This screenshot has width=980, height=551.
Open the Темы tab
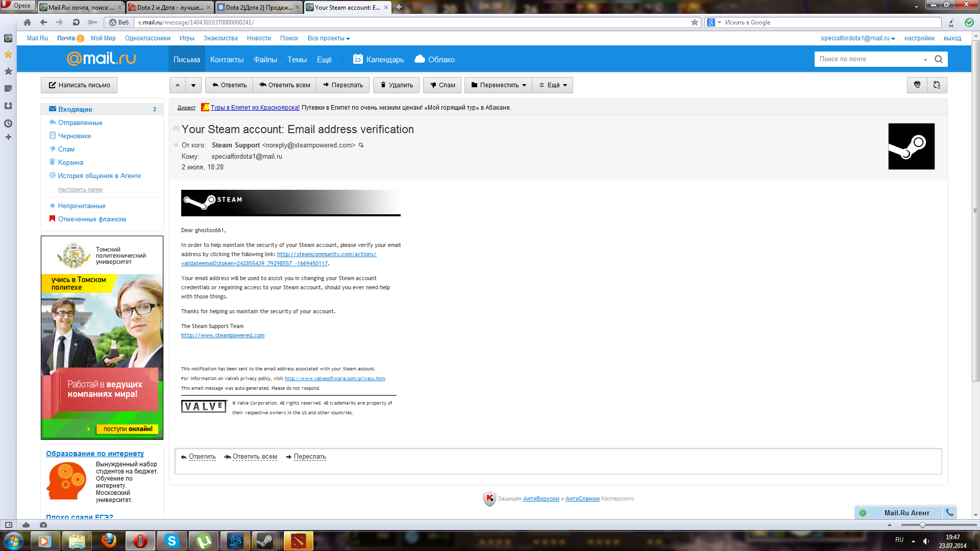[297, 60]
